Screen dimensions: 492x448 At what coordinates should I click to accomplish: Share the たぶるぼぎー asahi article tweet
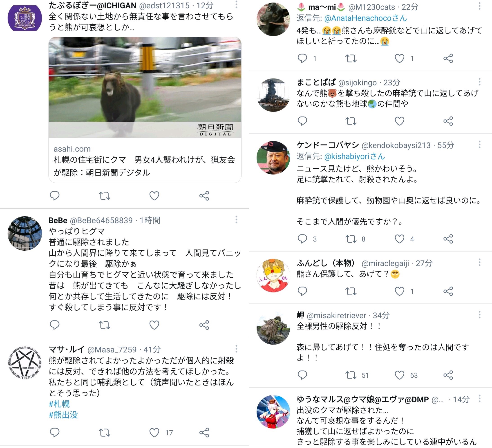204,196
